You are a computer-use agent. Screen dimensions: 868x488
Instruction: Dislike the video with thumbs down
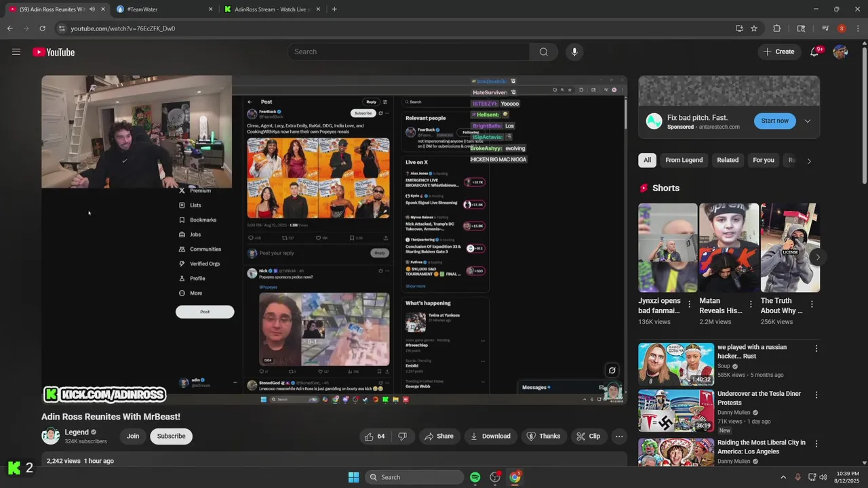402,436
